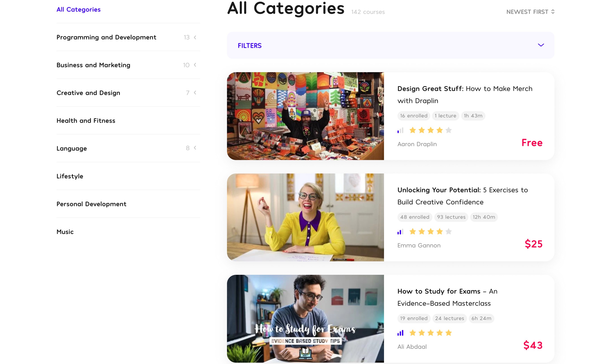Click the level bars icon on Draplin course

pos(400,130)
